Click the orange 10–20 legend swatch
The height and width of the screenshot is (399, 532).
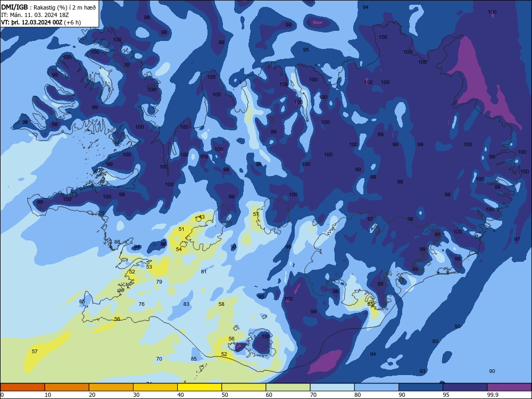pos(67,387)
